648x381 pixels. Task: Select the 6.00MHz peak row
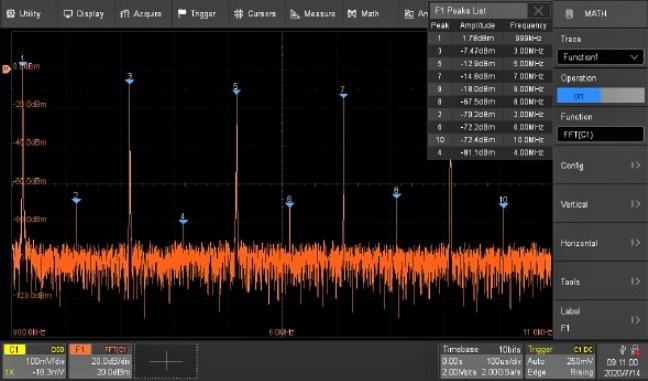click(x=490, y=127)
